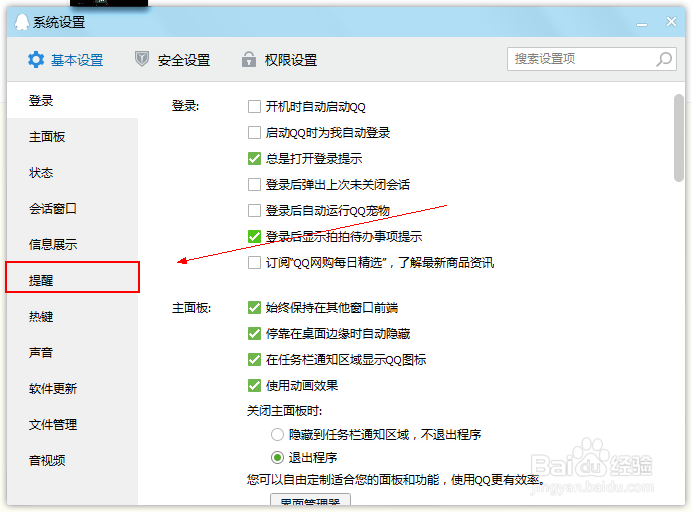Screen dimensions: 692x512
Task: Click the 界面管理器 button
Action: tap(310, 500)
